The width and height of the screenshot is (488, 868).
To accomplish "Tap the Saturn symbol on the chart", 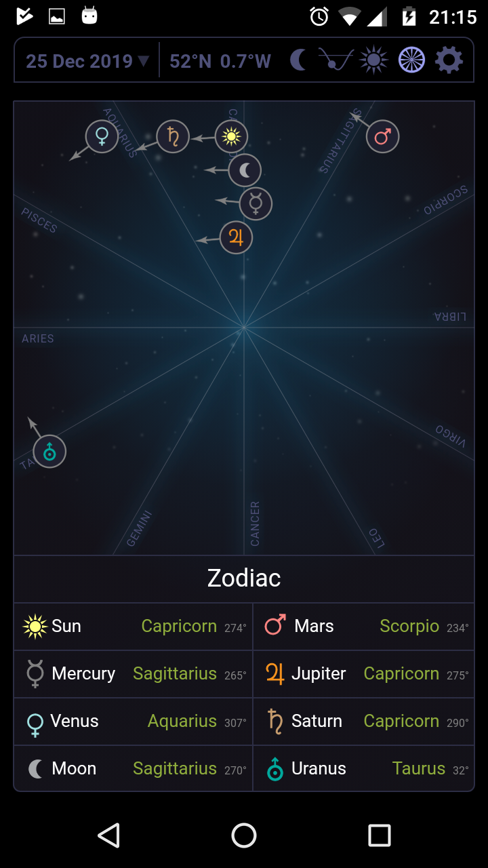I will [x=173, y=136].
